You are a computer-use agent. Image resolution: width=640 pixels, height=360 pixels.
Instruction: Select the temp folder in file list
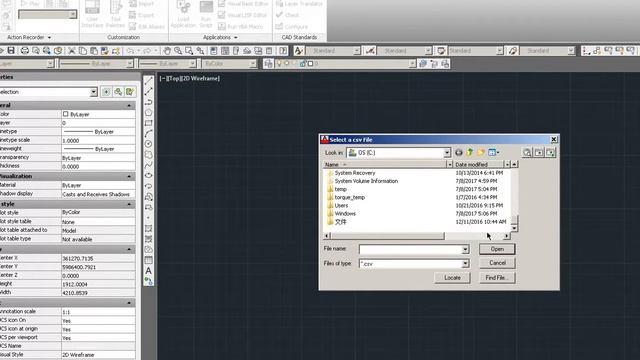(340, 189)
